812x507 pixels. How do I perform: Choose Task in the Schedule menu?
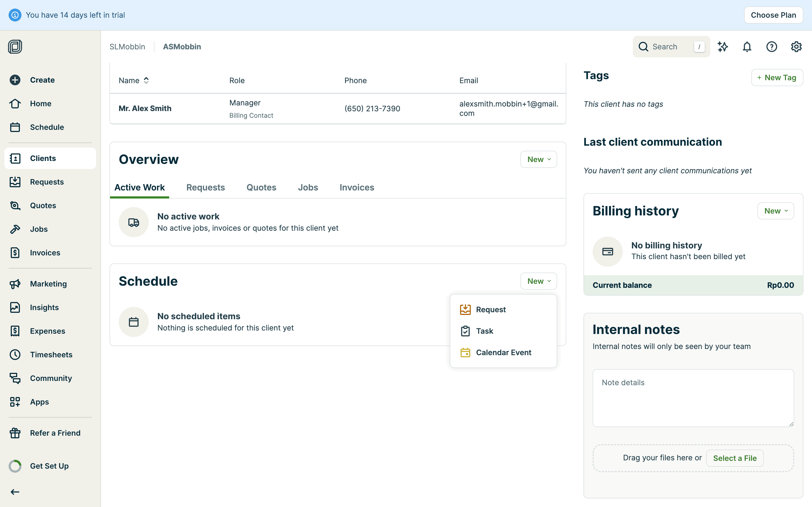(x=484, y=331)
